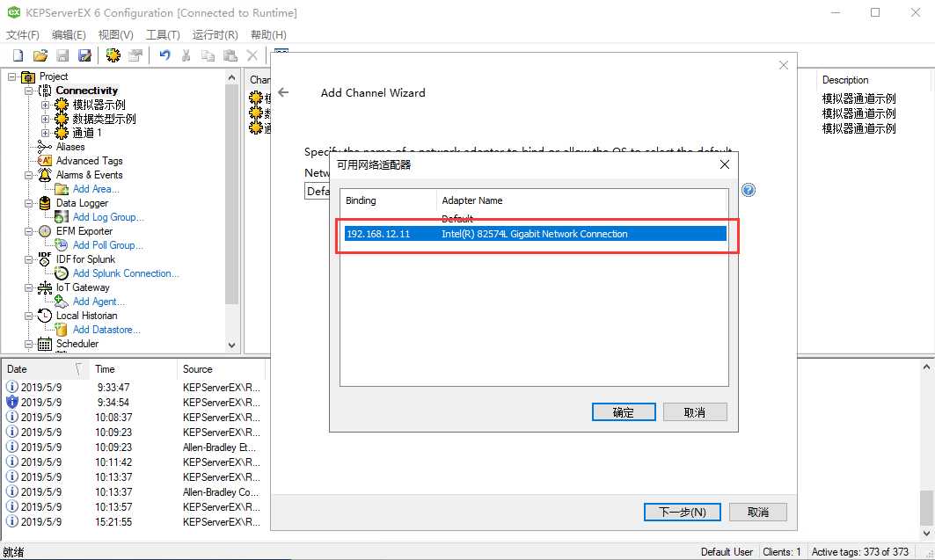Click the Save As toolbar icon
This screenshot has width=935, height=560.
(84, 55)
